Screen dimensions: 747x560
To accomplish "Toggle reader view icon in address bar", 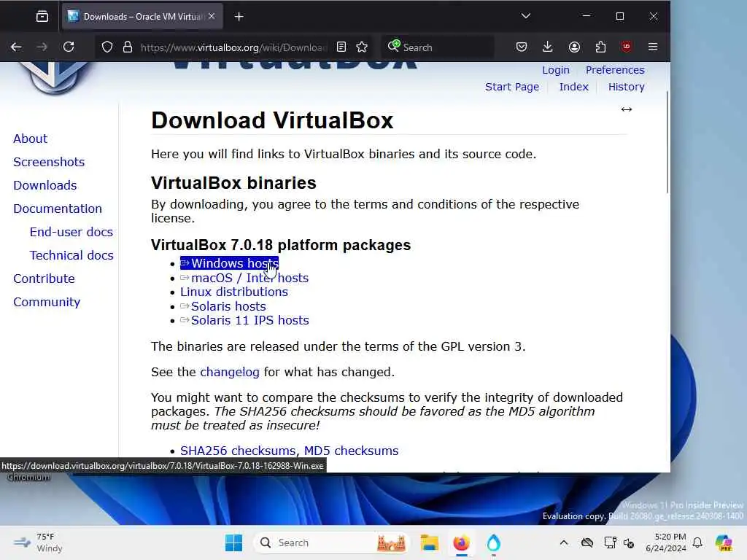I will pyautogui.click(x=341, y=47).
